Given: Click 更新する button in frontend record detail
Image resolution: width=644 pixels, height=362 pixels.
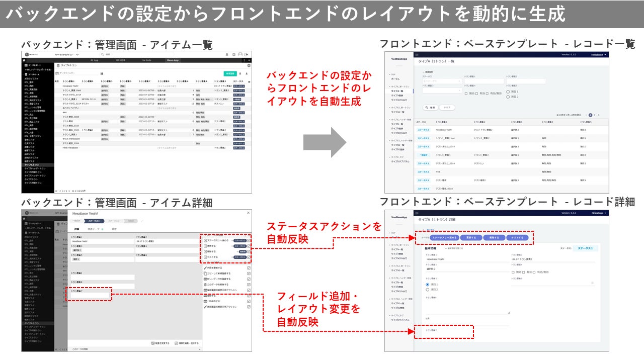Looking at the screenshot, I should coord(471,237).
